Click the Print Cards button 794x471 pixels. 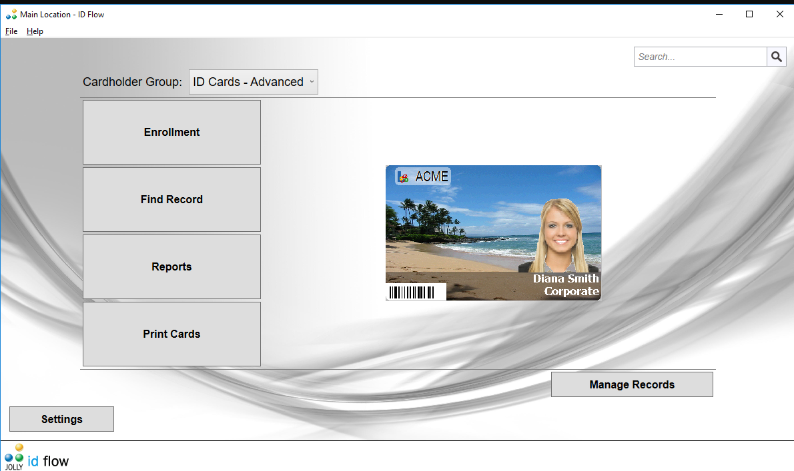coord(172,334)
